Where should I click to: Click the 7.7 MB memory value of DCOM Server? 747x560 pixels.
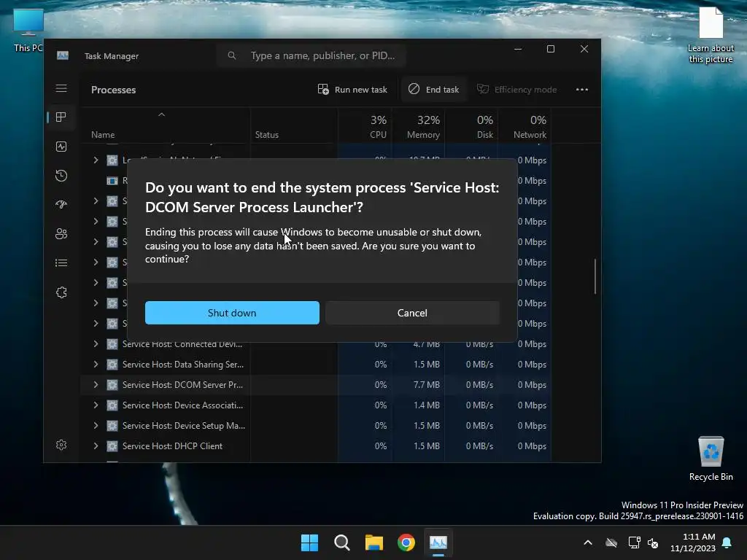(x=426, y=385)
